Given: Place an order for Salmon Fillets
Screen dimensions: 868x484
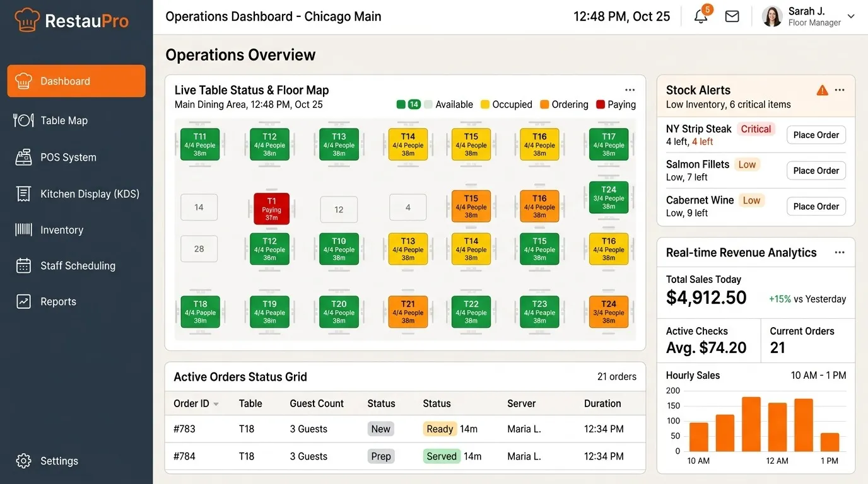Looking at the screenshot, I should (x=816, y=171).
